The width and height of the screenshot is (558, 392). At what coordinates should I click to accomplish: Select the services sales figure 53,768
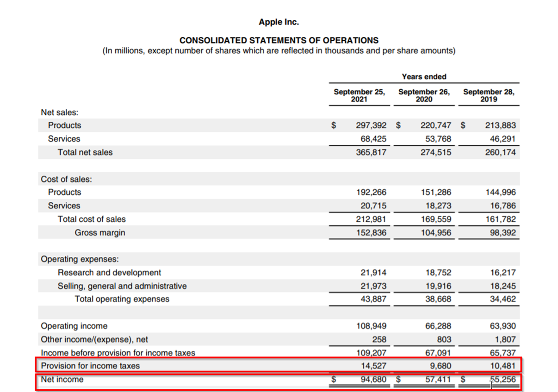[x=438, y=139]
